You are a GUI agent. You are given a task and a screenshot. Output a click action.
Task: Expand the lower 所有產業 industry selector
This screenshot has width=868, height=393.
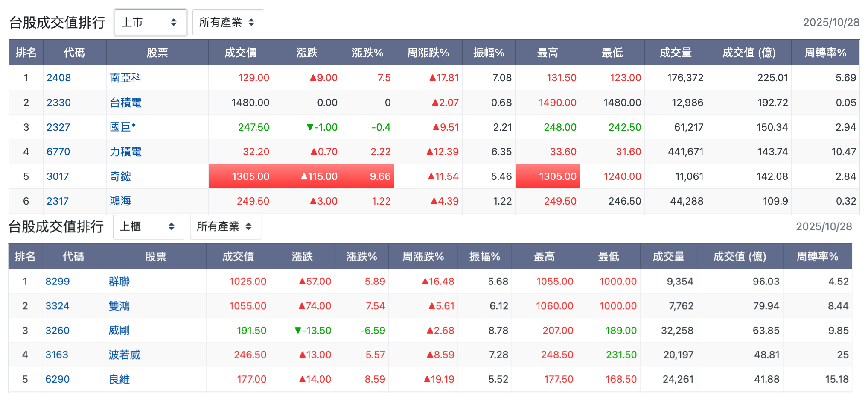(x=225, y=226)
